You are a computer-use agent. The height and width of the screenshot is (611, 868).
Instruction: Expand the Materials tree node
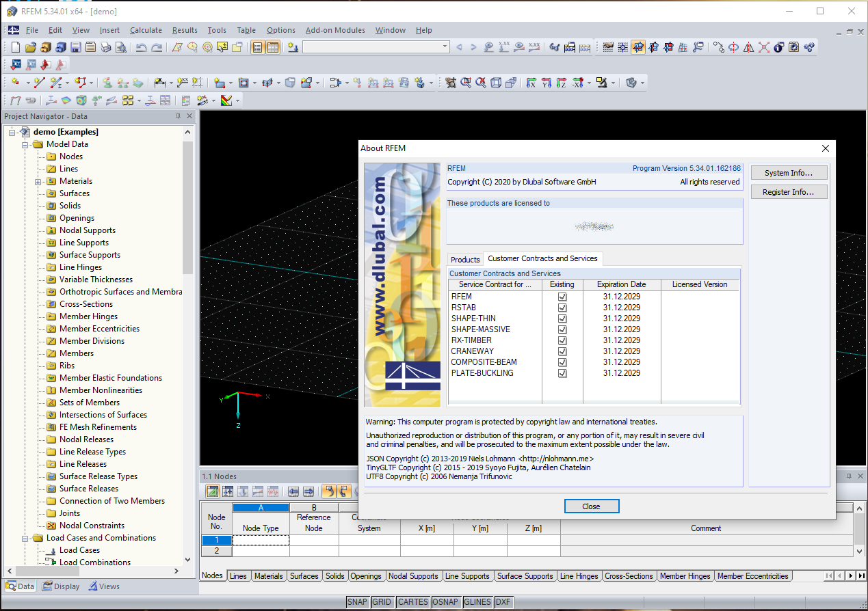(x=38, y=182)
